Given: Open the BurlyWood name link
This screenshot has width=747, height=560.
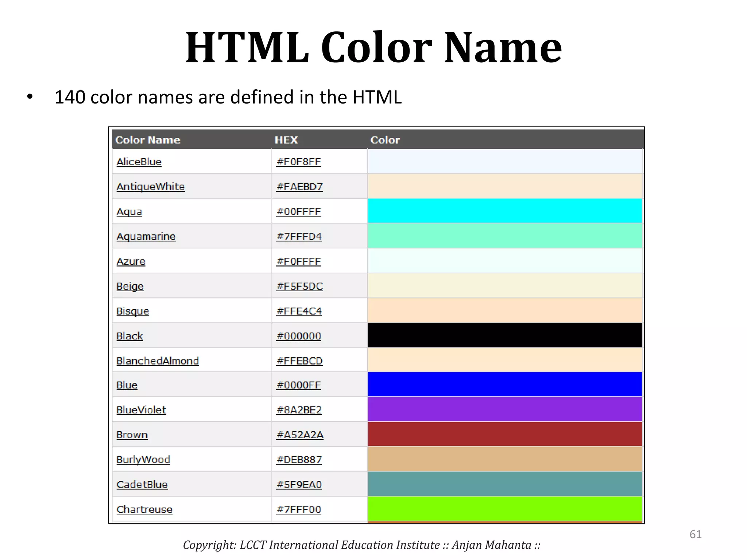Looking at the screenshot, I should click(143, 460).
